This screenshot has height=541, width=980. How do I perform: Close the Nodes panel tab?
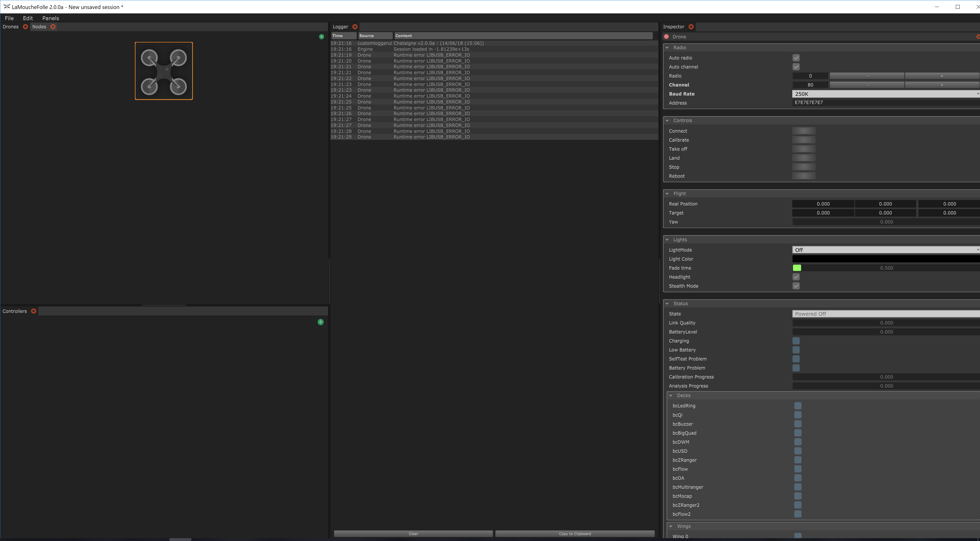(x=53, y=27)
